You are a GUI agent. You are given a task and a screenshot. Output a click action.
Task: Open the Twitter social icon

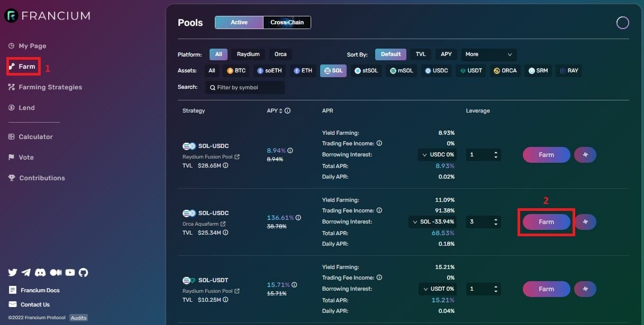[13, 273]
